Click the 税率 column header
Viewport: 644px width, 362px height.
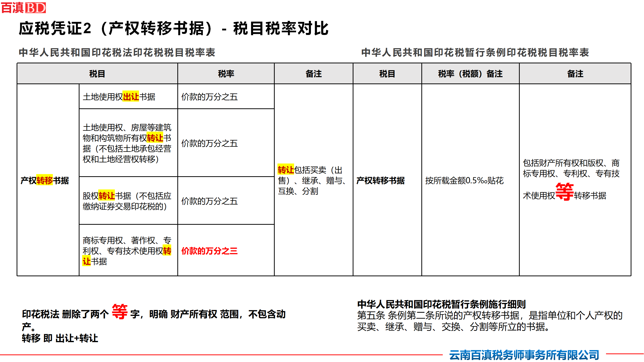click(226, 74)
